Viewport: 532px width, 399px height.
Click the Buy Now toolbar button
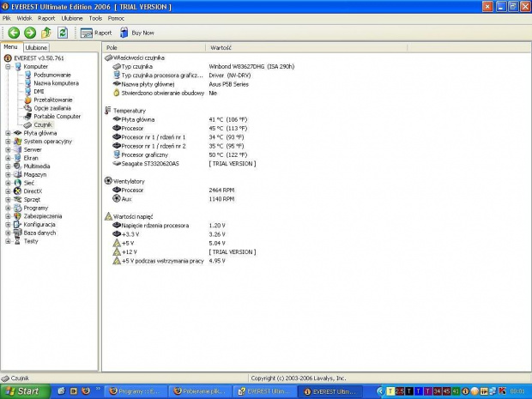pyautogui.click(x=137, y=33)
